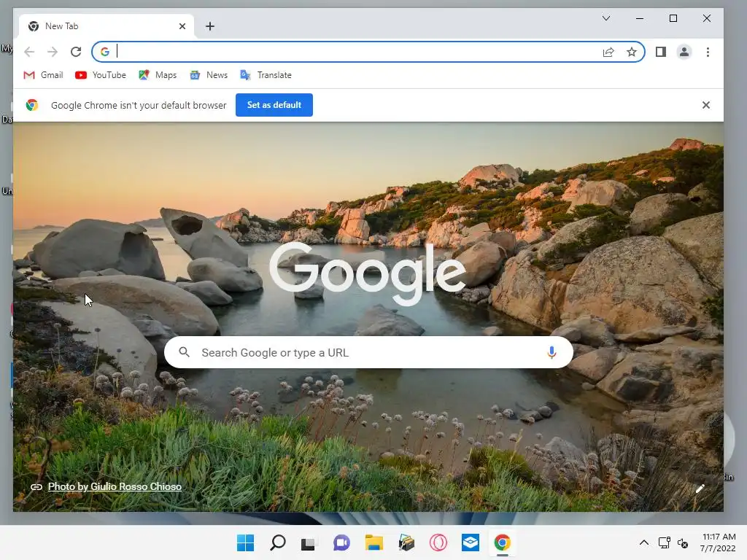Open the Photo by Giulio Rosso Chioso link
The width and height of the screenshot is (747, 560).
coord(115,486)
